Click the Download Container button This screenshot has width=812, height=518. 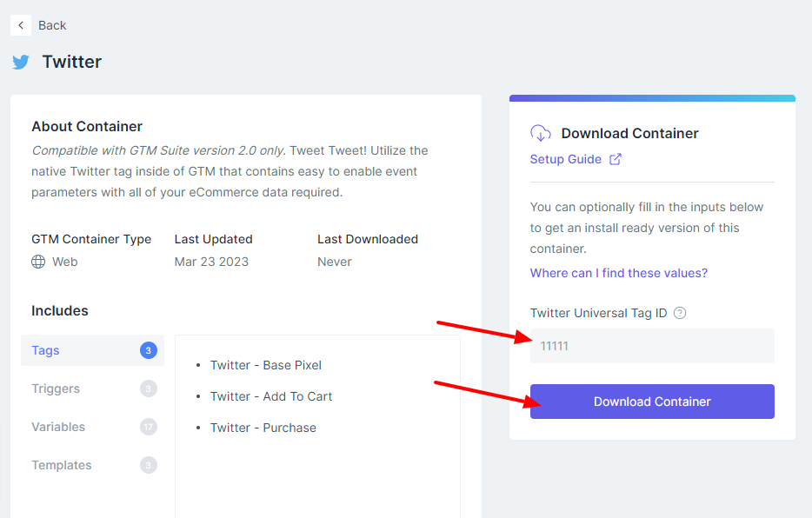653,402
